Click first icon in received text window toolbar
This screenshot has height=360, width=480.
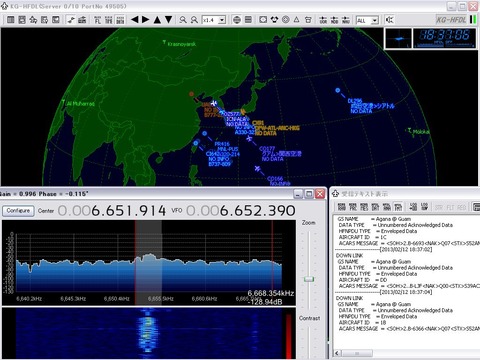[x=341, y=207]
